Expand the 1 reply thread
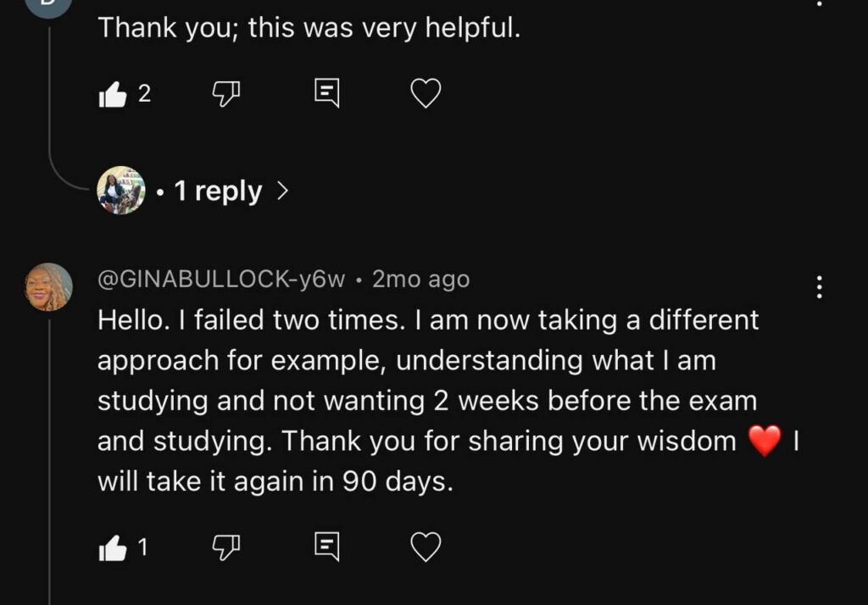868x605 pixels. [x=218, y=191]
